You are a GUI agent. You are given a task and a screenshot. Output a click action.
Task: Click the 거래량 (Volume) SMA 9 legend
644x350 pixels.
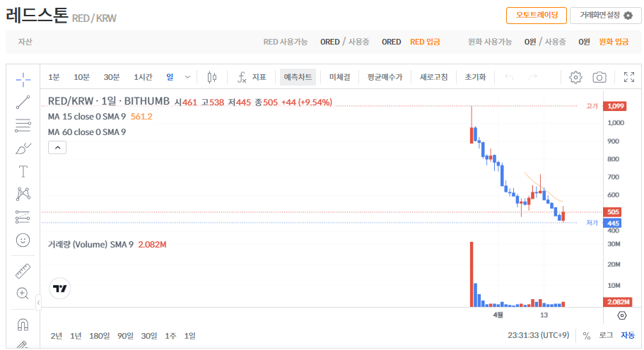[90, 245]
